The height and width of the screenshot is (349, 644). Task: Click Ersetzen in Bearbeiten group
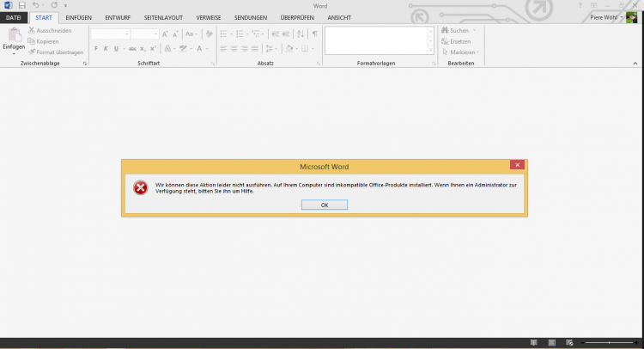456,41
